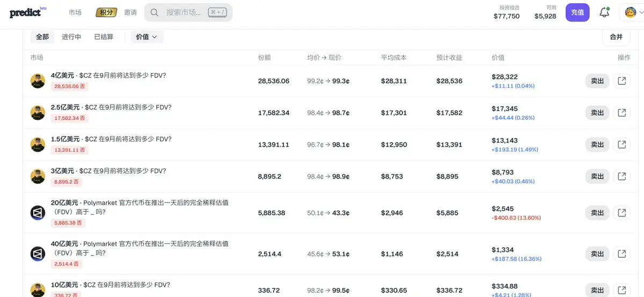Go to the 邀请 page

click(130, 12)
